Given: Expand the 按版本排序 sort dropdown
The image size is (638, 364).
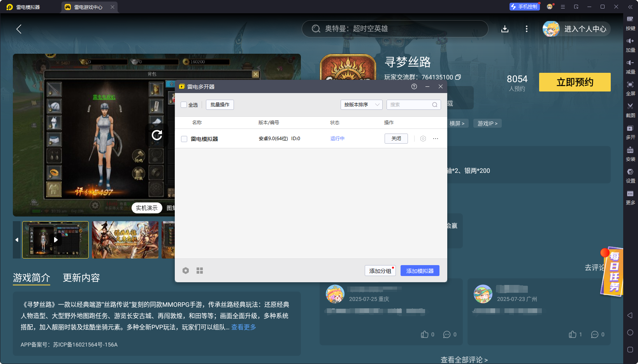Looking at the screenshot, I should [x=362, y=105].
